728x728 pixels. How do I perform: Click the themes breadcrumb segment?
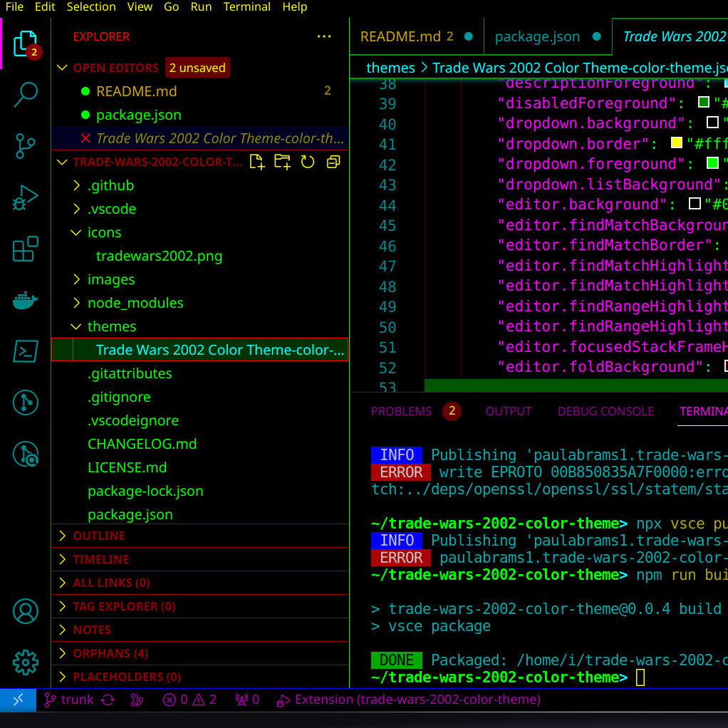tap(390, 68)
